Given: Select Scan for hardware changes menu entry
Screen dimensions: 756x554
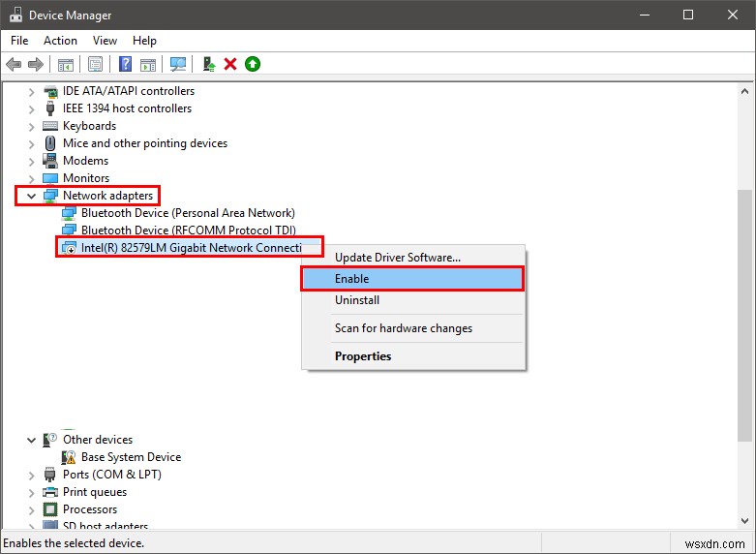Looking at the screenshot, I should click(x=413, y=328).
